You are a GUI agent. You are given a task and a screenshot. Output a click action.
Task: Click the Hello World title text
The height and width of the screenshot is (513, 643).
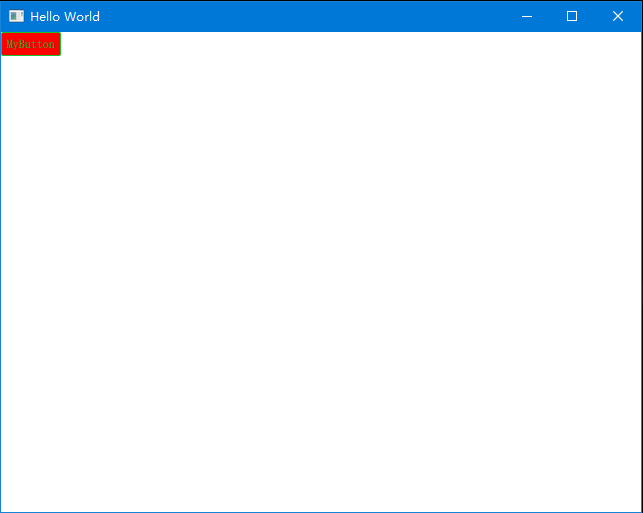65,17
